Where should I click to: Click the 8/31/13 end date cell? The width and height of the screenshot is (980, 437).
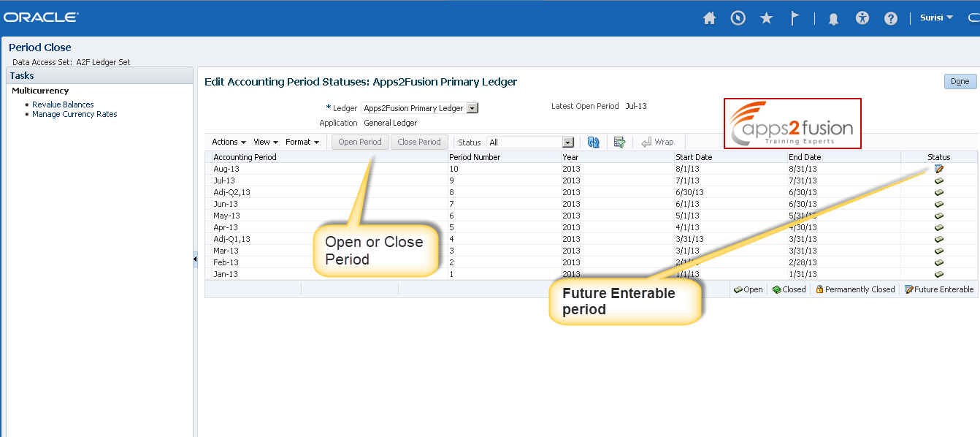(x=843, y=169)
